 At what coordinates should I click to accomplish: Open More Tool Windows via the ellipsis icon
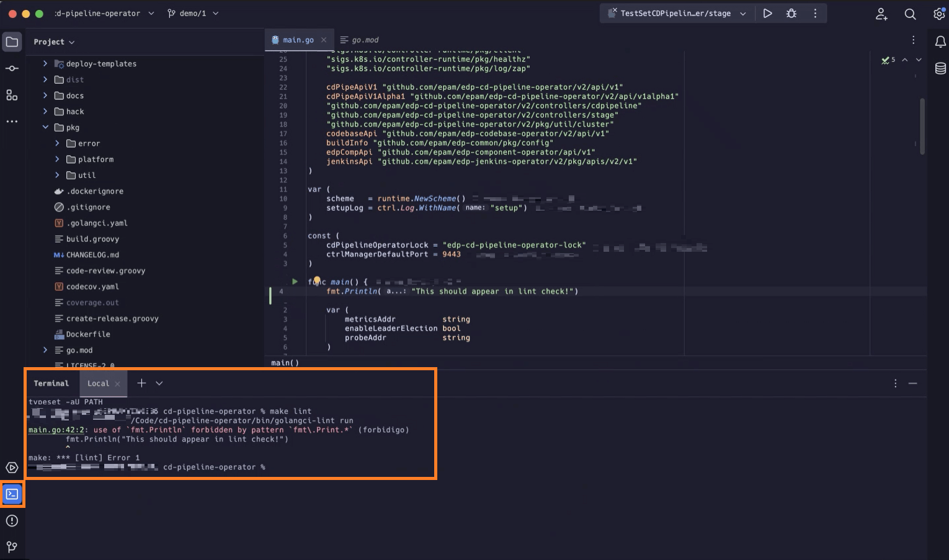tap(12, 122)
